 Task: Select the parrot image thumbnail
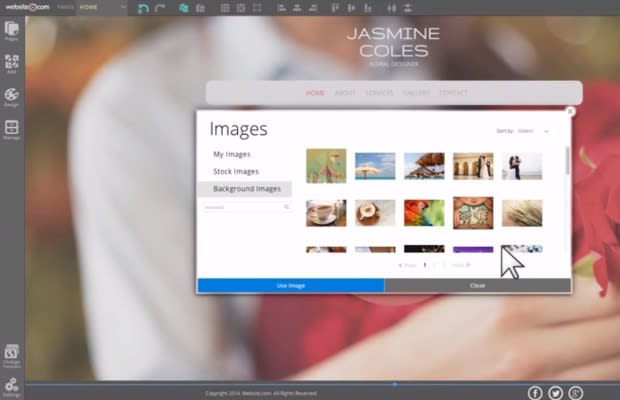(x=424, y=213)
